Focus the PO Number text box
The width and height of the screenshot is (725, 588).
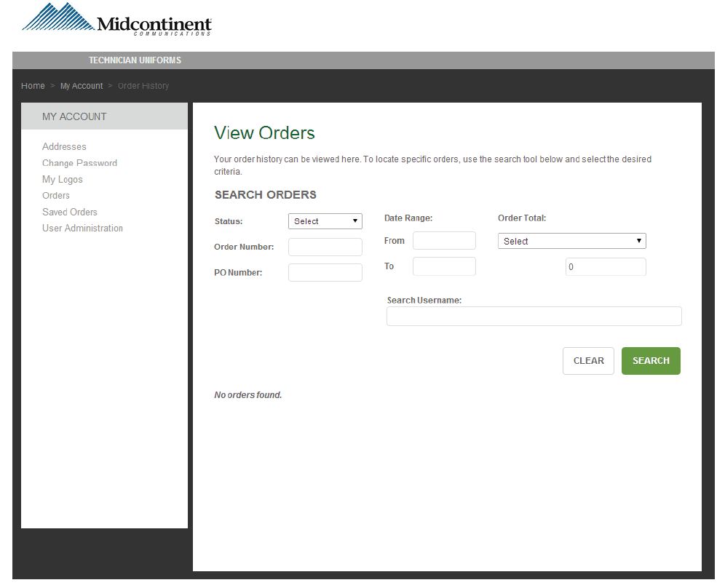point(325,273)
